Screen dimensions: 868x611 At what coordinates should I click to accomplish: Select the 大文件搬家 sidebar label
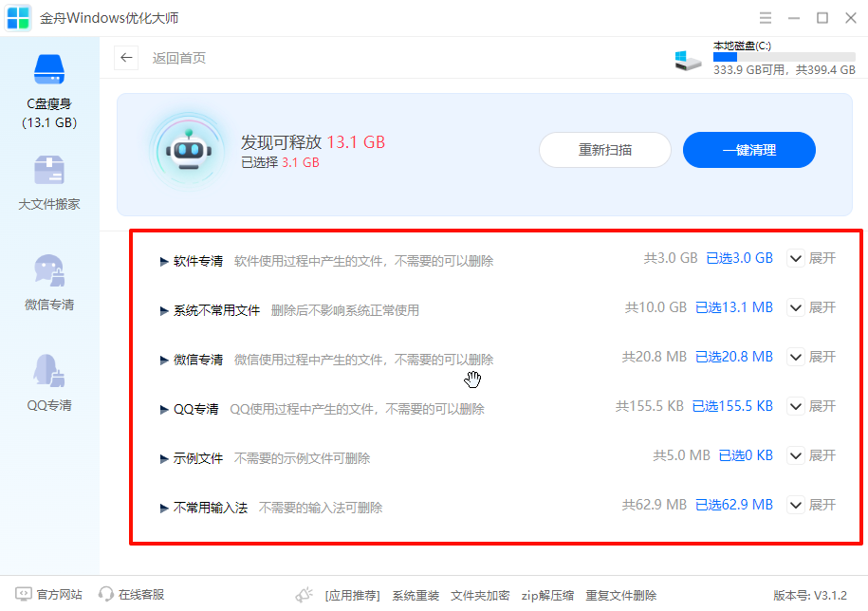tap(49, 204)
